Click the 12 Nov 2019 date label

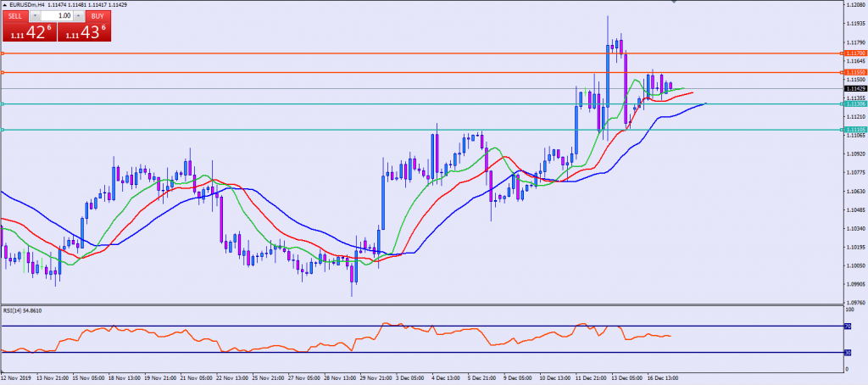pyautogui.click(x=17, y=379)
